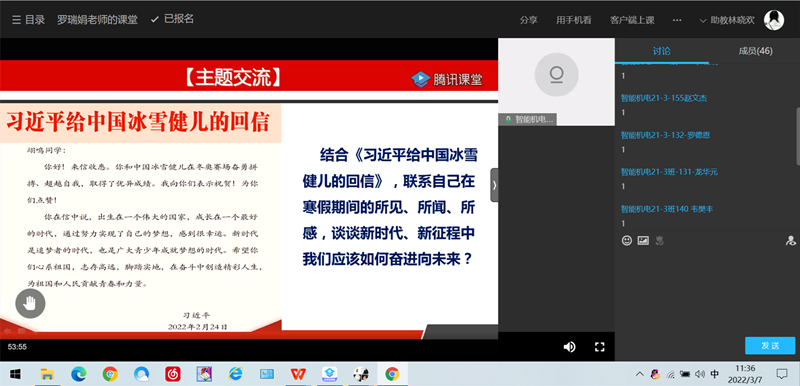Open the 目录 menu

pos(29,20)
